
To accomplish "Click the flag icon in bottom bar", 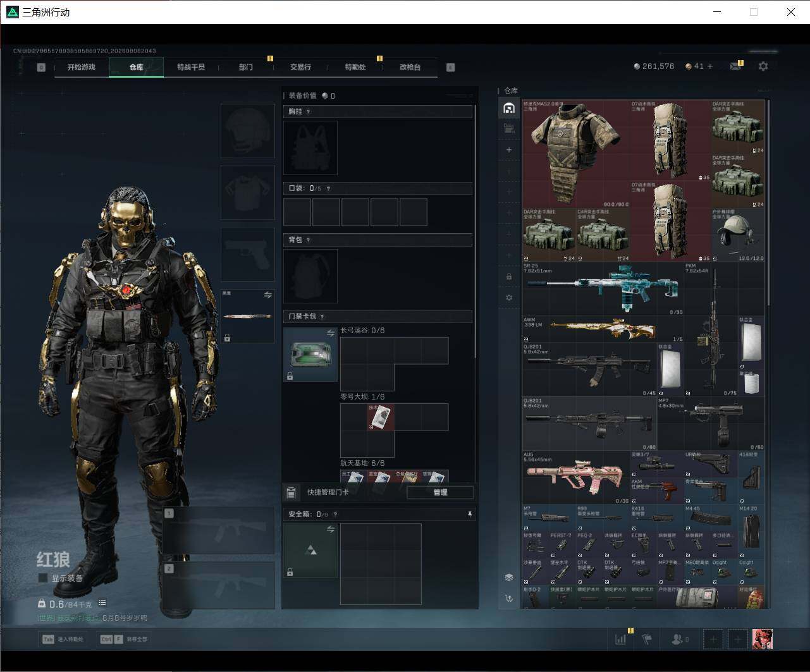I will pyautogui.click(x=647, y=639).
